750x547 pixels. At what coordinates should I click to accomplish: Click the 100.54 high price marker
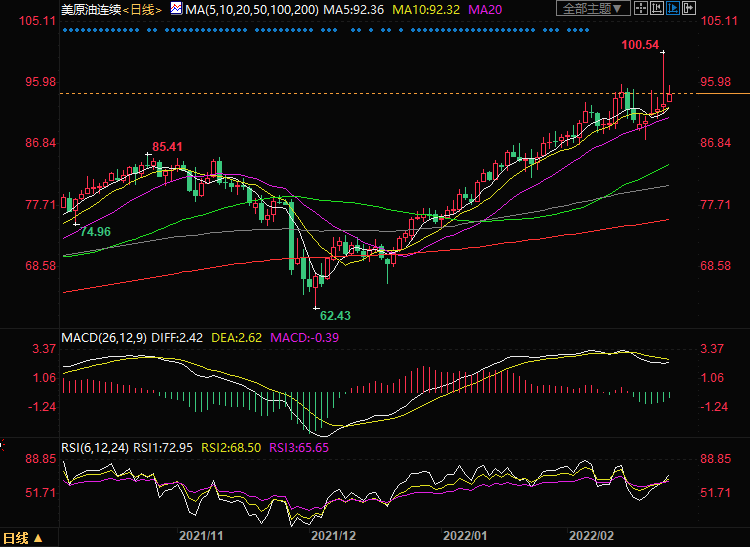coord(640,45)
